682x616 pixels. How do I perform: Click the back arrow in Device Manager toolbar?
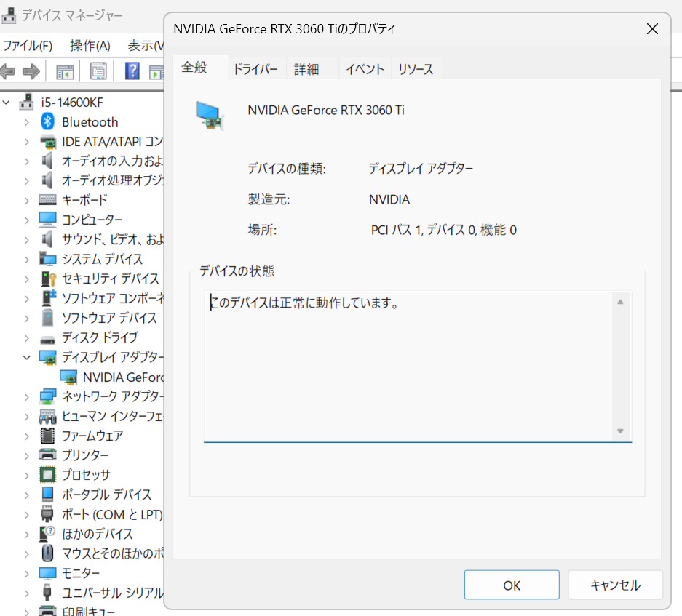8,71
